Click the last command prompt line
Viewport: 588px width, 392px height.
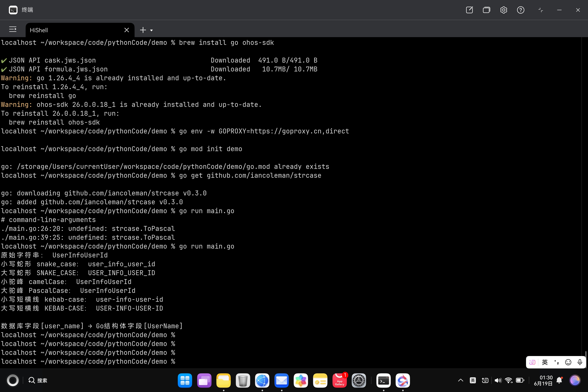click(88, 361)
